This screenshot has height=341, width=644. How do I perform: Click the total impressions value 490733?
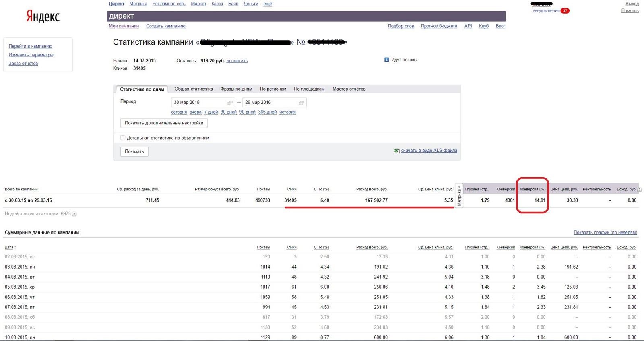coord(262,200)
